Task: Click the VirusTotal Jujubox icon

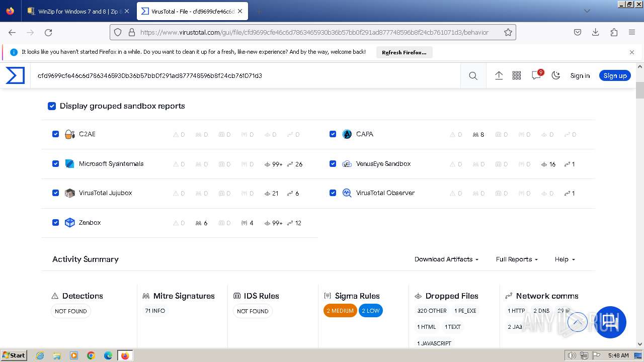Action: pyautogui.click(x=70, y=193)
